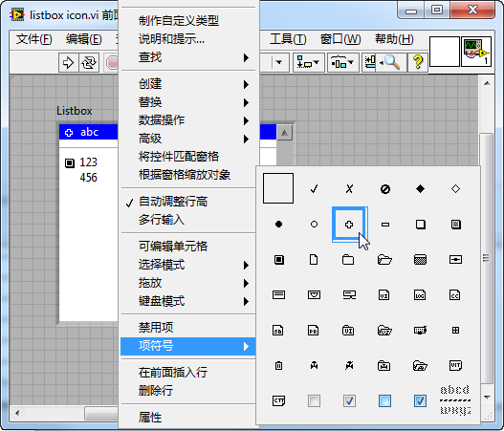Pick the closed folder item symbol
The width and height of the screenshot is (504, 431).
click(x=348, y=259)
